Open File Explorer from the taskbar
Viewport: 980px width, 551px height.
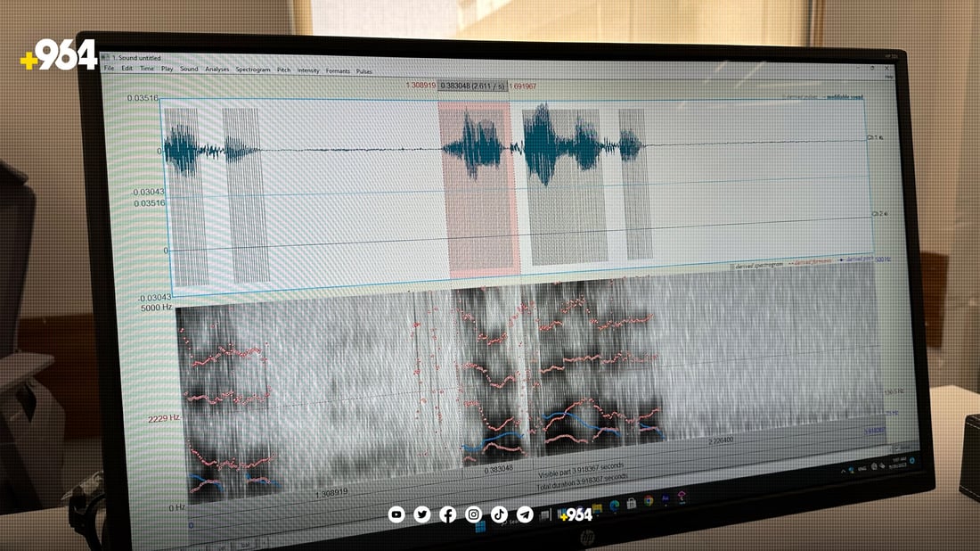(x=598, y=508)
